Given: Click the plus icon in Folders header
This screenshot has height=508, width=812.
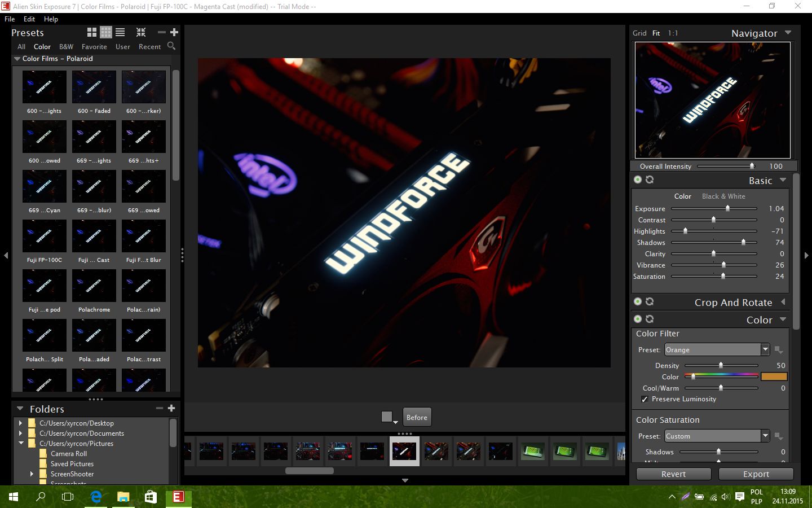Looking at the screenshot, I should (171, 408).
